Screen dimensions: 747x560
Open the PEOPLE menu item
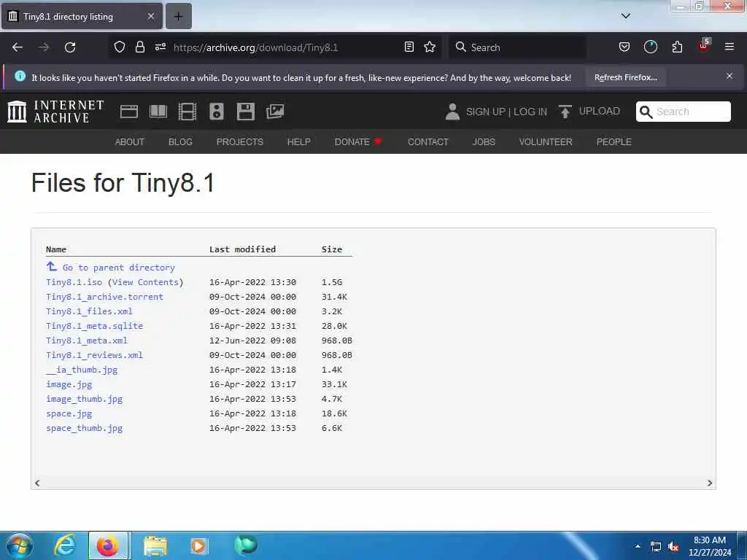pyautogui.click(x=614, y=142)
